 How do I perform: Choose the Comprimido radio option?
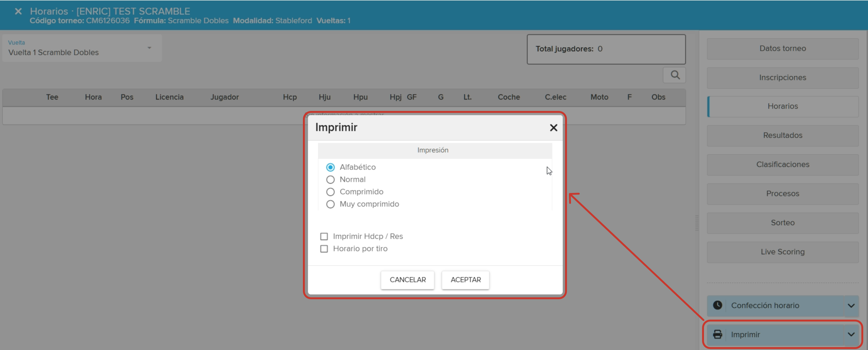point(330,192)
